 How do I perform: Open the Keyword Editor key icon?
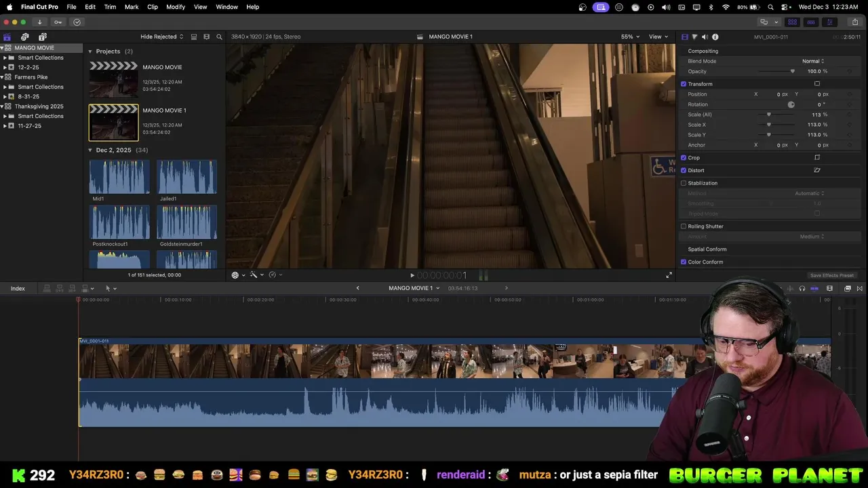(x=58, y=22)
